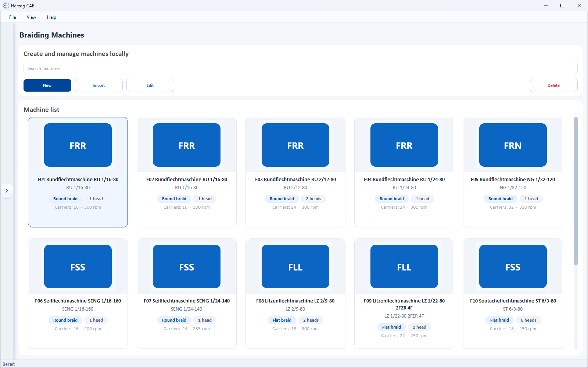
Task: Click the title 'F08 Litzenflechtmaschine LZ 2/9-80'
Action: [295, 301]
